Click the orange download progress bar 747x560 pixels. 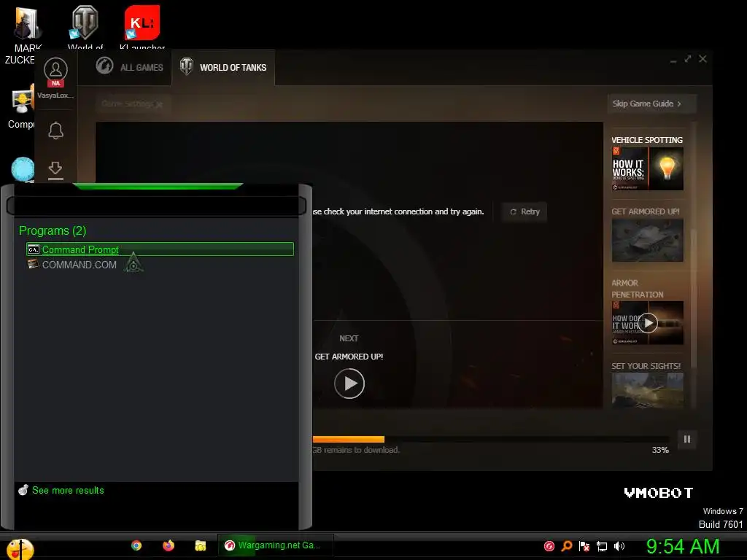click(x=348, y=439)
